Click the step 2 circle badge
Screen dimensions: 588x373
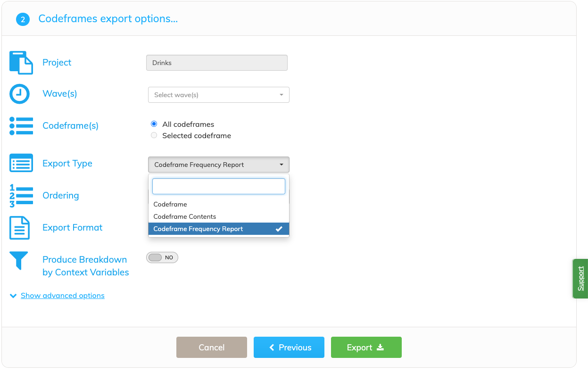23,19
